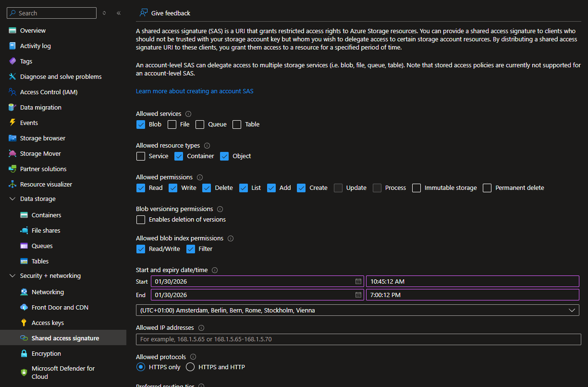The image size is (588, 387).
Task: Click the Access Control (IAM) icon
Action: (12, 92)
